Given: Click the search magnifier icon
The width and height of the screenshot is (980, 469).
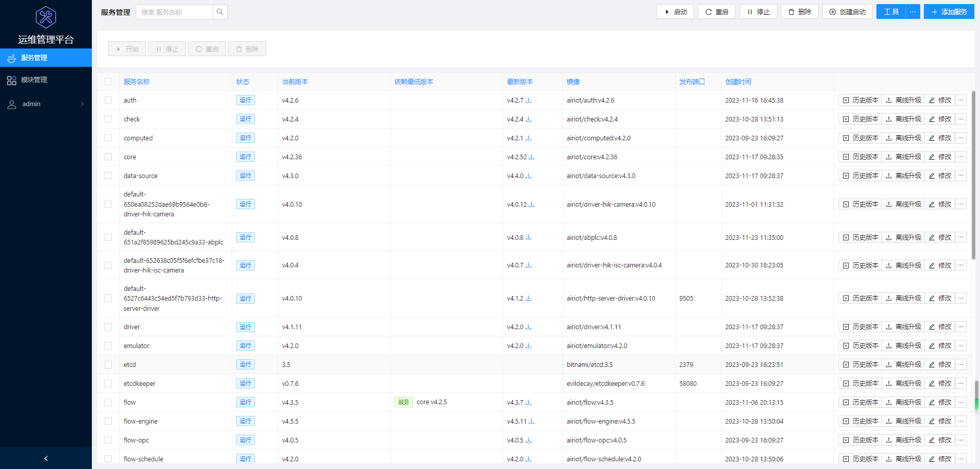Looking at the screenshot, I should point(220,12).
